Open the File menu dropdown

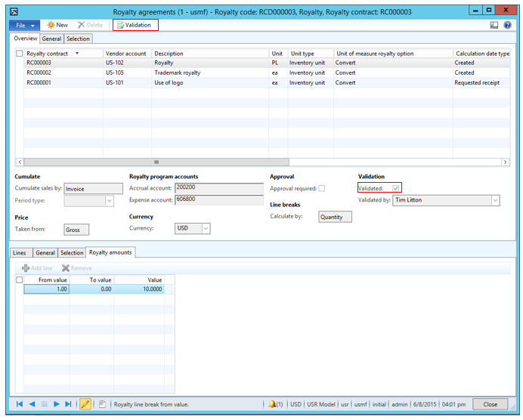[x=23, y=25]
